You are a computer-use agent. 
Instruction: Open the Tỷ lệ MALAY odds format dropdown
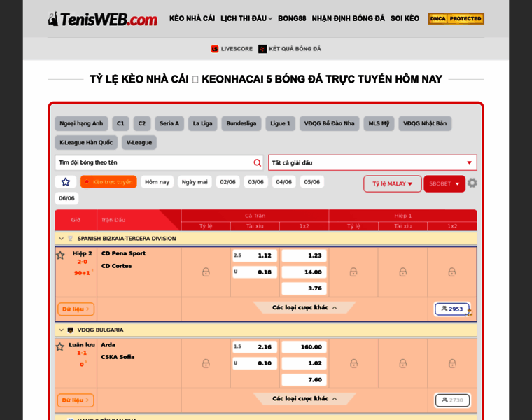(393, 183)
